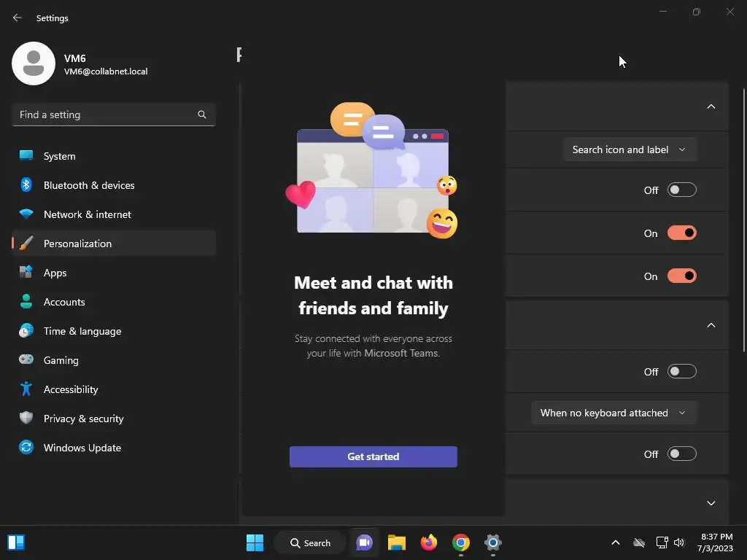The width and height of the screenshot is (747, 560).
Task: Open Apps settings category
Action: coord(114,273)
